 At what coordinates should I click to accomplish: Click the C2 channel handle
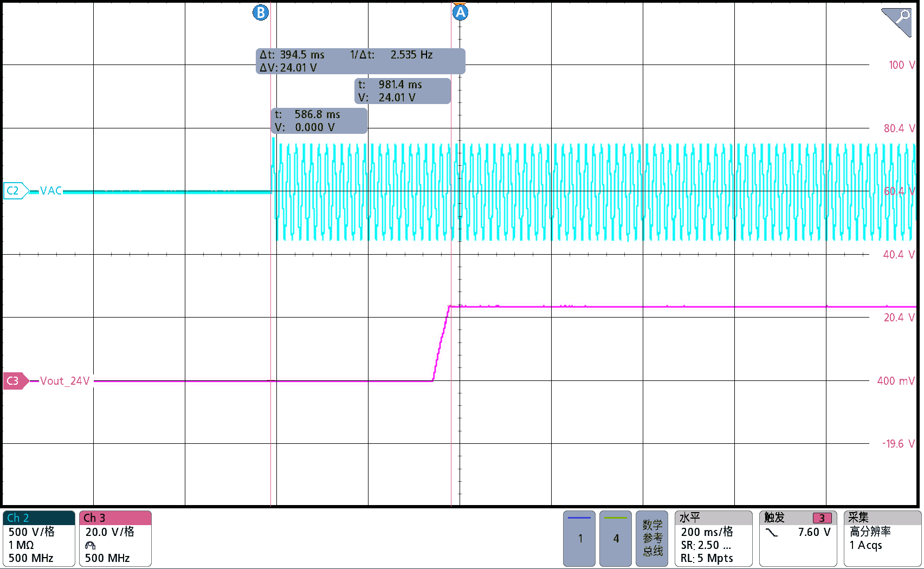click(16, 191)
